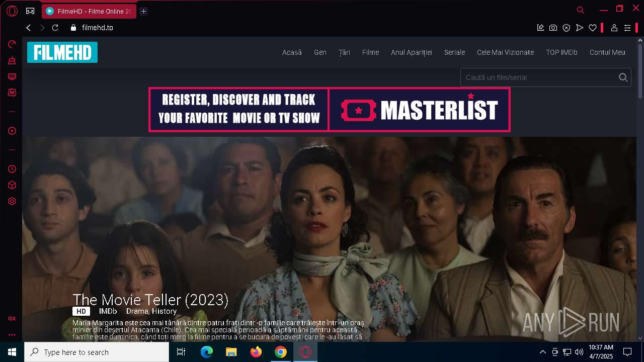Open GX Cleaner icon in sidebar

tap(12, 60)
